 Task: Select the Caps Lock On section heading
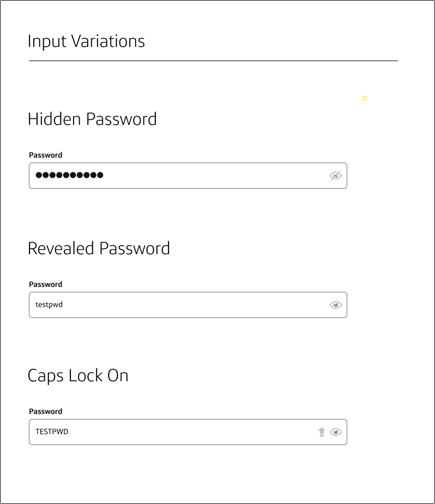coord(78,376)
